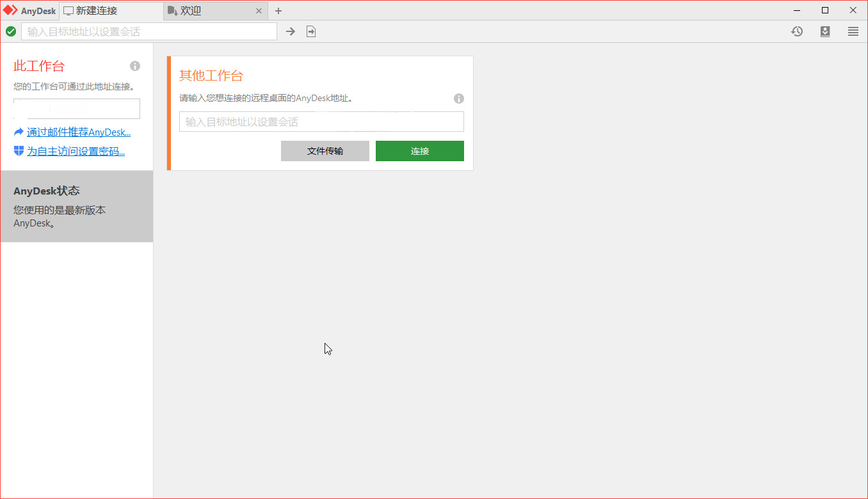Click the green connection status checkmark icon
This screenshot has height=499, width=868.
click(x=11, y=31)
